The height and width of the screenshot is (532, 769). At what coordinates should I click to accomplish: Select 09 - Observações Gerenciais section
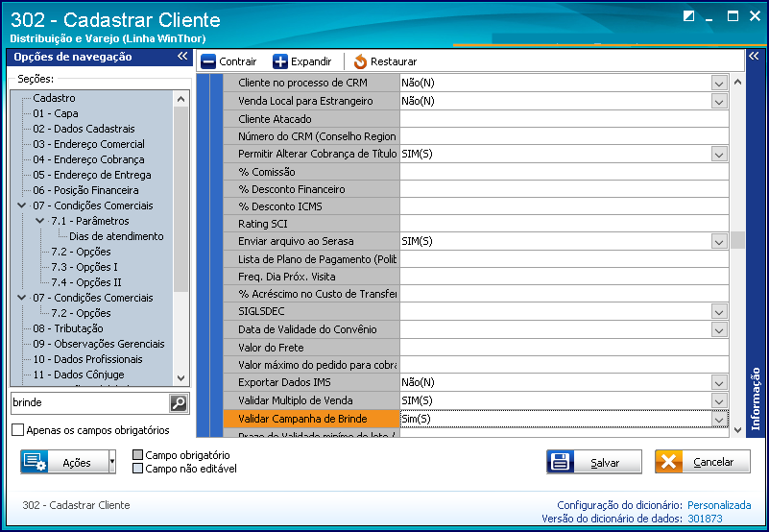pos(99,344)
